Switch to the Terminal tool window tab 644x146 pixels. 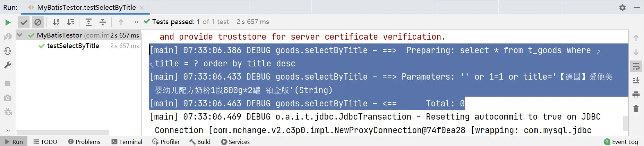click(x=127, y=141)
